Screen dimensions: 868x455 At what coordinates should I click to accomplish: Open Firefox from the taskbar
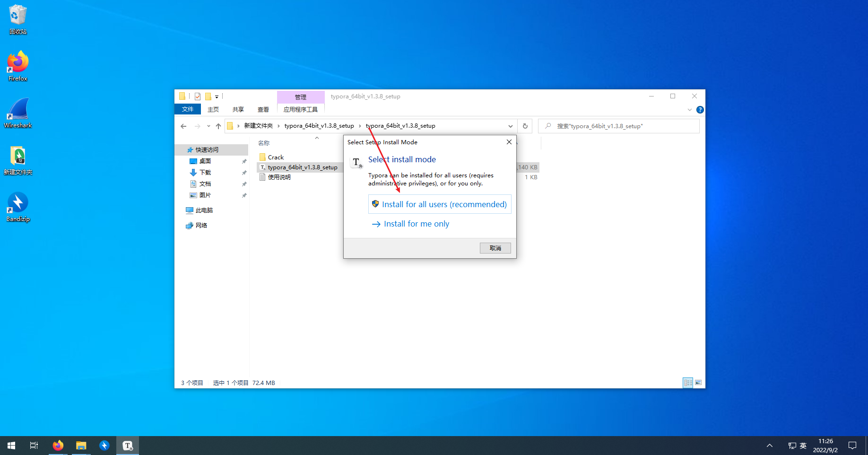58,446
